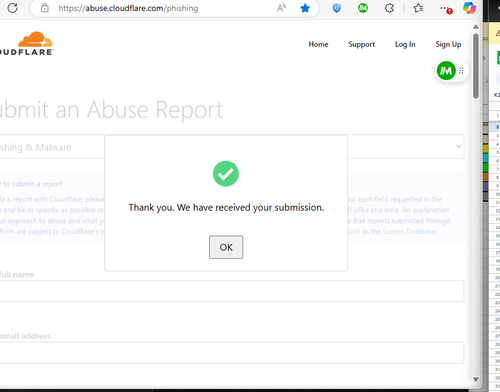Click the thank you confirmation message
This screenshot has height=392, width=500.
tap(226, 207)
